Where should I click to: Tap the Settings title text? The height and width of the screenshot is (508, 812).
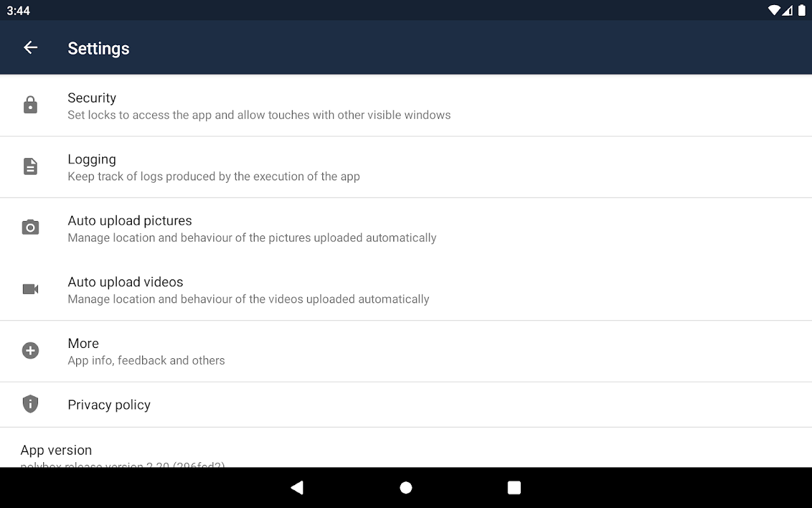pos(98,48)
